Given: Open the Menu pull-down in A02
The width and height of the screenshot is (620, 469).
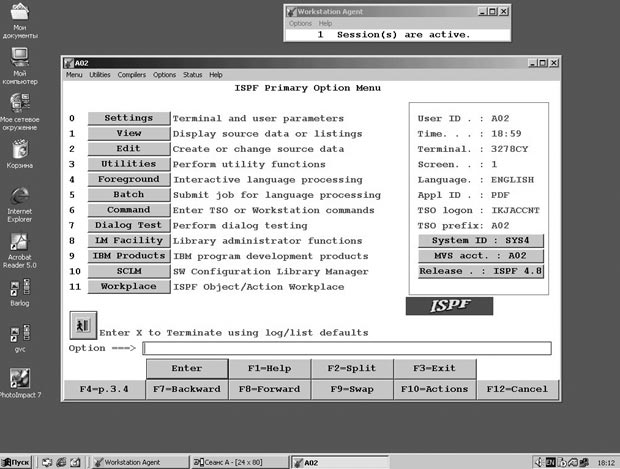Looking at the screenshot, I should point(74,75).
